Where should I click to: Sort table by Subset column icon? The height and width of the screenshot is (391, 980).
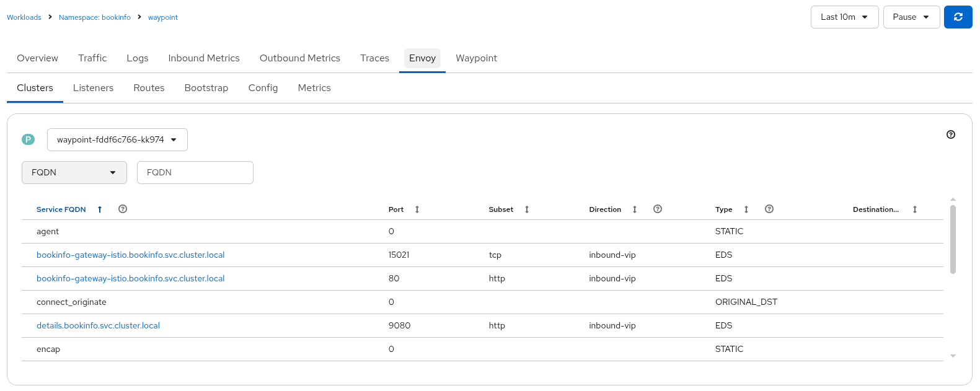pyautogui.click(x=527, y=209)
